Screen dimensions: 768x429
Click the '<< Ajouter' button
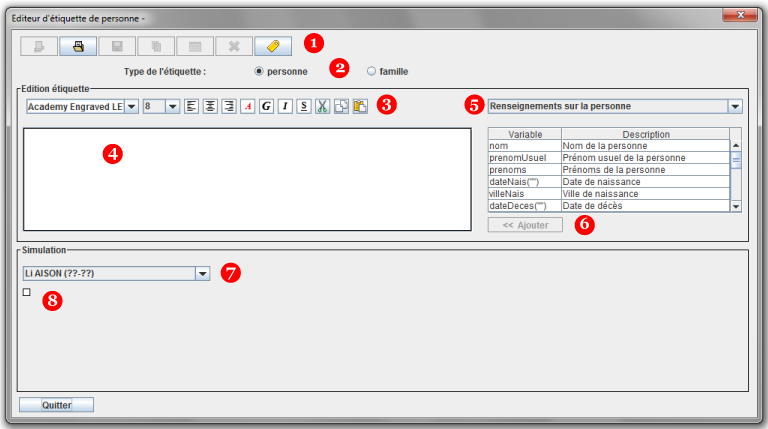[x=525, y=225]
